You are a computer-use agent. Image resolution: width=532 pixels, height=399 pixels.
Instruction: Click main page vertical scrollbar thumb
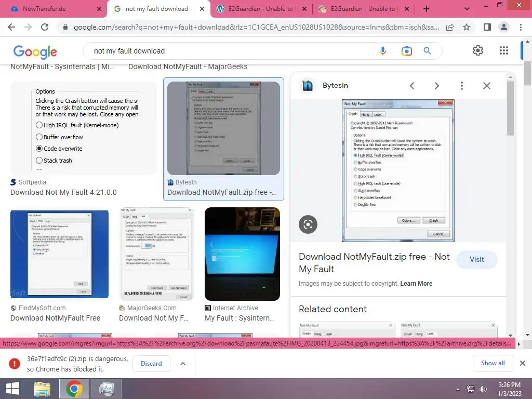point(528,73)
